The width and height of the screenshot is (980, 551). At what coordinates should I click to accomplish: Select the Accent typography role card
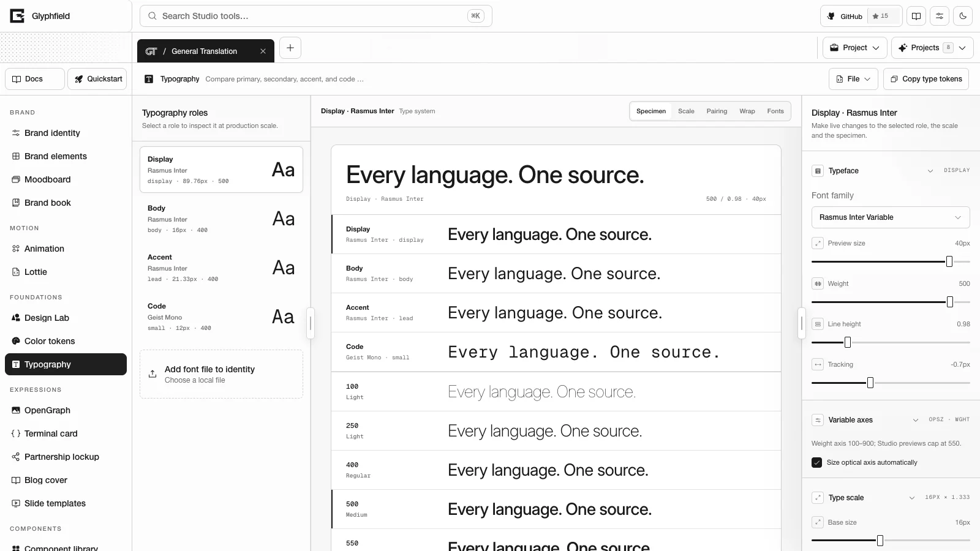(221, 268)
